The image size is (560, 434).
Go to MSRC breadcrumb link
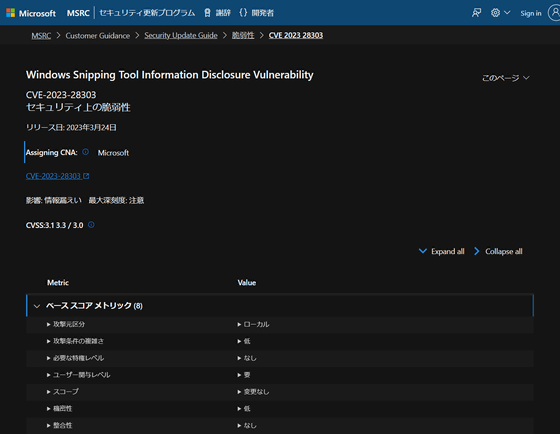click(41, 36)
